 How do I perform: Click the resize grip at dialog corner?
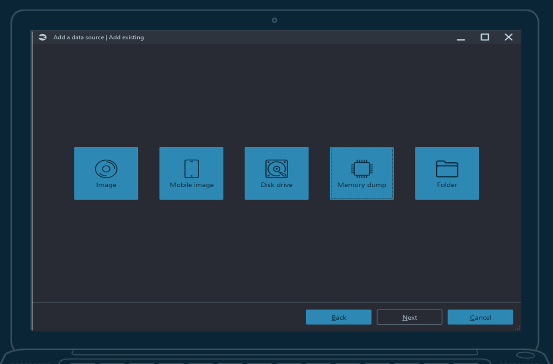point(517,328)
